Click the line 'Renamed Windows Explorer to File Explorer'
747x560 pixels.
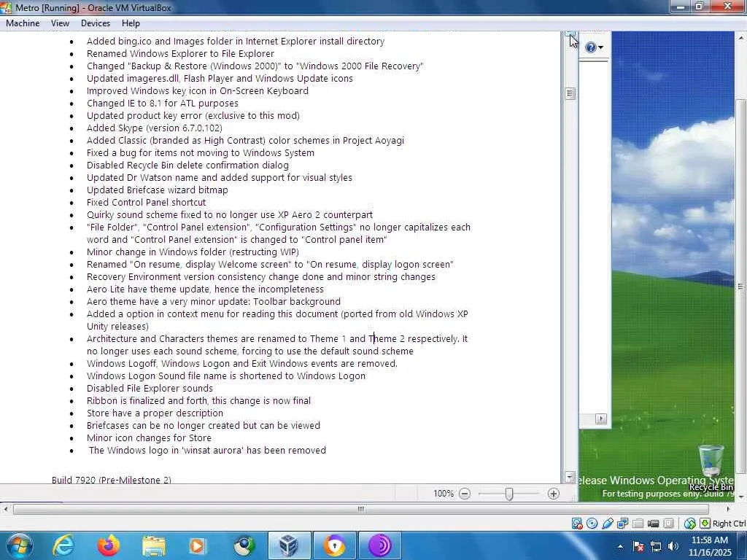(x=181, y=54)
